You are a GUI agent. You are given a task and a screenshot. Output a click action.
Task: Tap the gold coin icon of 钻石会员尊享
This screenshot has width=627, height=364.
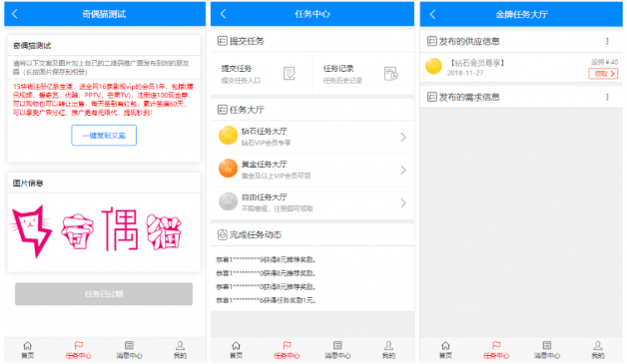coord(434,67)
